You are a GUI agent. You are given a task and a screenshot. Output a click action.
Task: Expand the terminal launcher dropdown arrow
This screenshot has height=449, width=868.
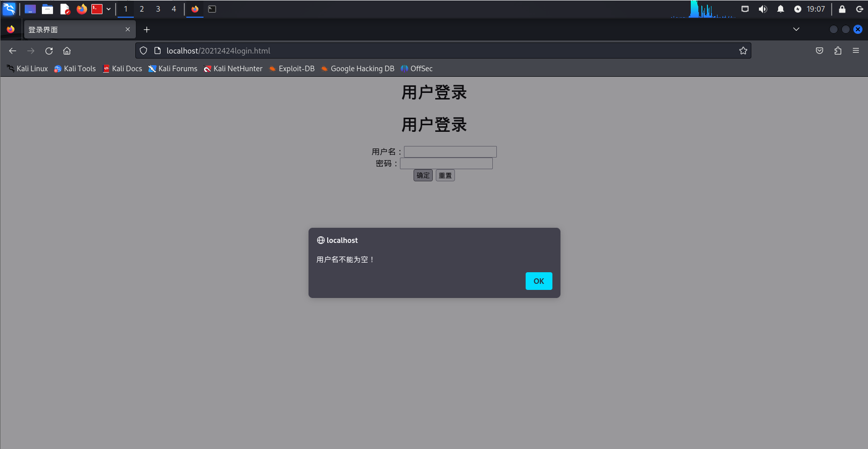[x=109, y=9]
